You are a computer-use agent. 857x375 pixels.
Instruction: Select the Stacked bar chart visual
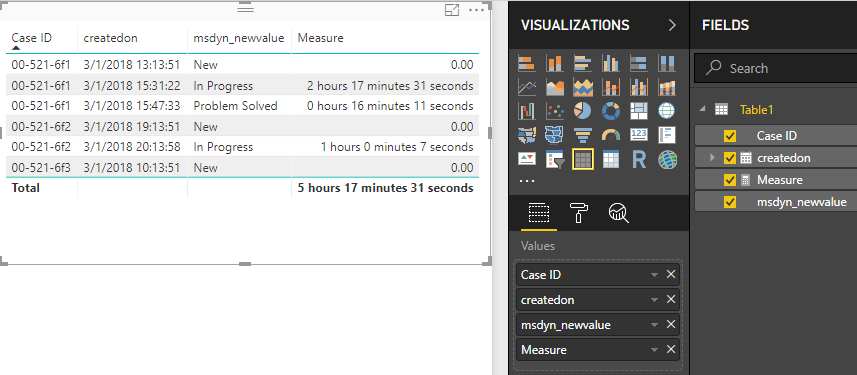(x=526, y=63)
